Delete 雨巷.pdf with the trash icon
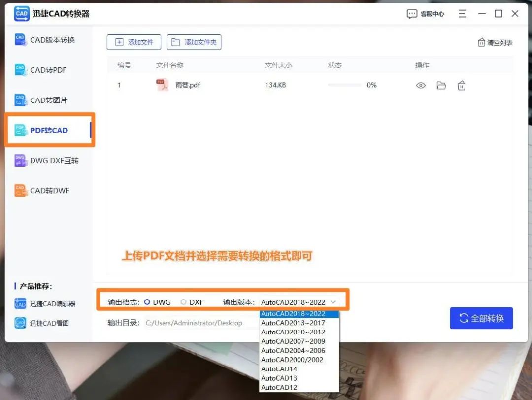 (x=462, y=86)
